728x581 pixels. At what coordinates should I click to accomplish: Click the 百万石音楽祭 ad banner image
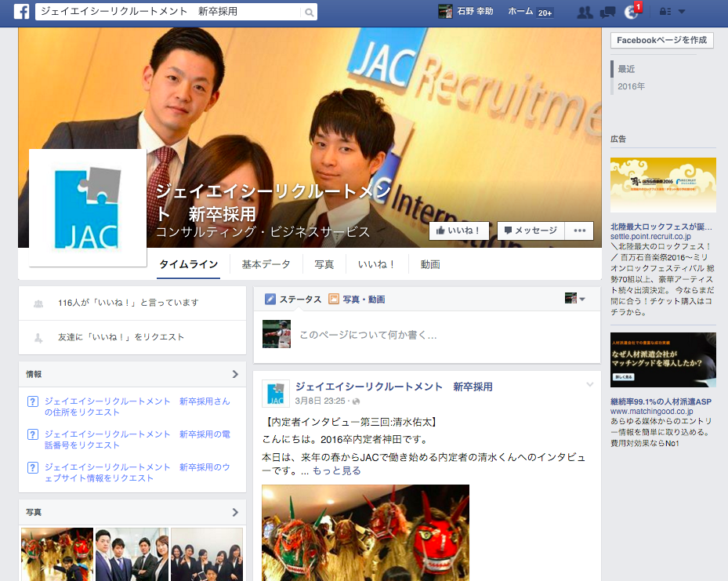pos(663,185)
